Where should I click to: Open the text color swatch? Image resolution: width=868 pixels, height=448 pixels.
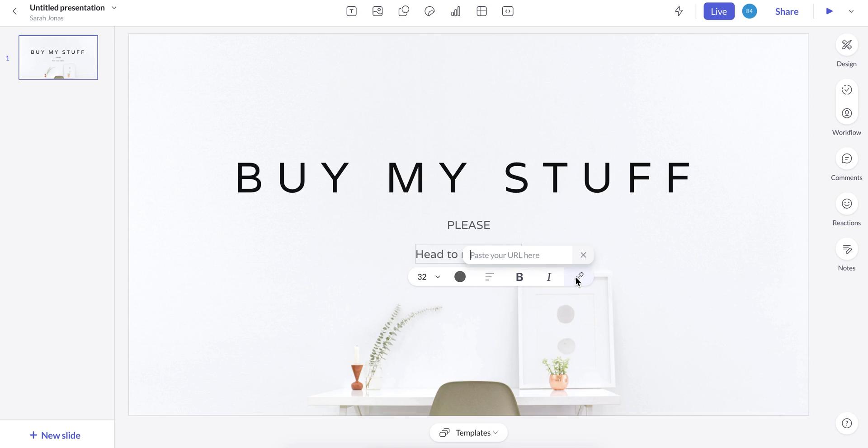tap(460, 277)
